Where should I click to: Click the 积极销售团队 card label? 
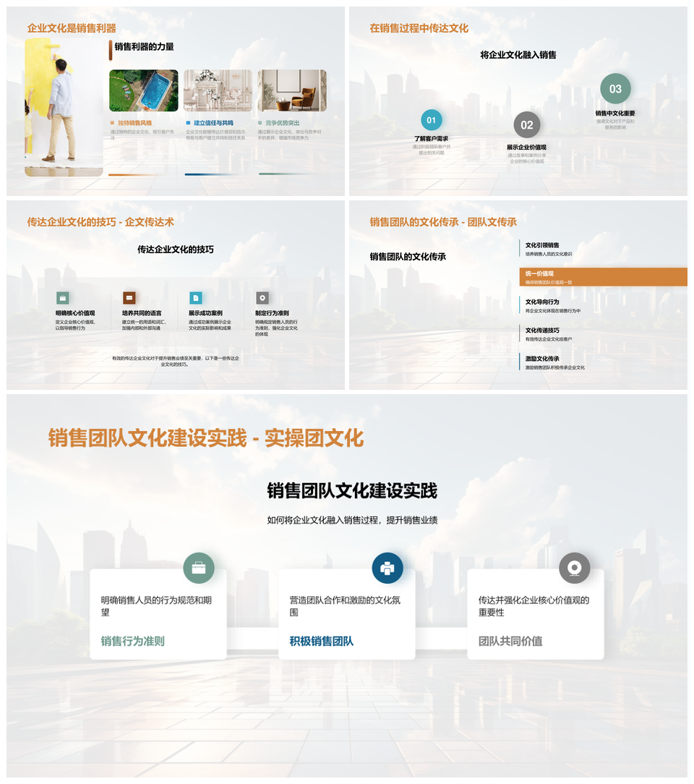322,641
